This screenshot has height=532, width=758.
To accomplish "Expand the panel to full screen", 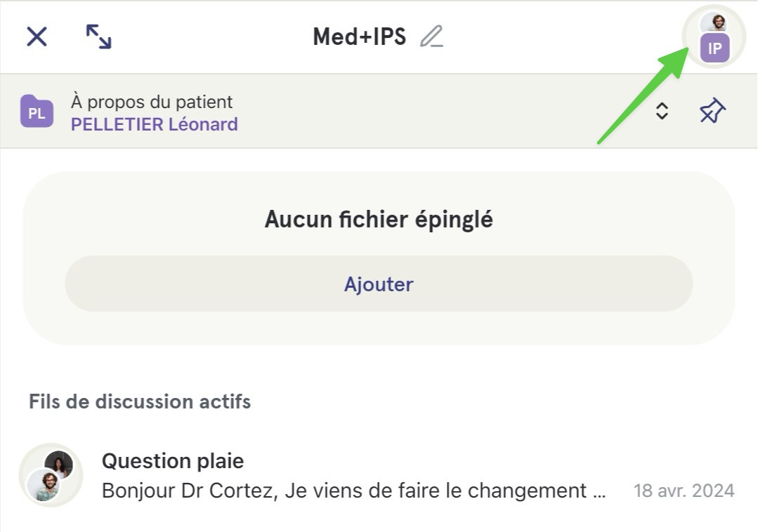I will tap(98, 36).
